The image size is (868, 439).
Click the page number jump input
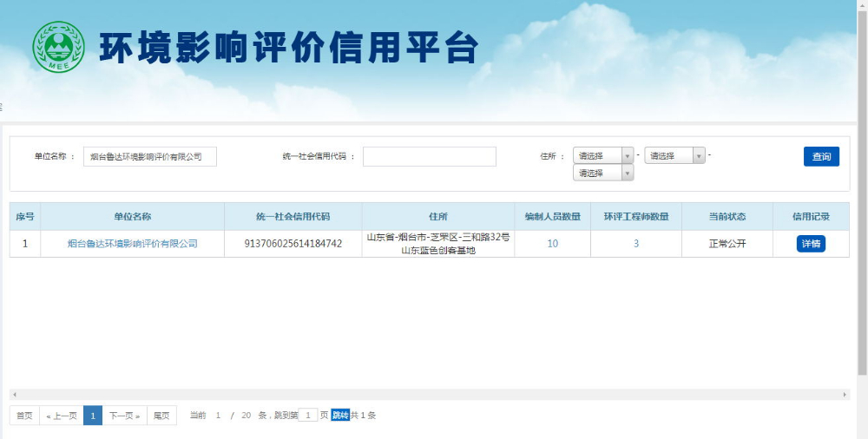308,416
